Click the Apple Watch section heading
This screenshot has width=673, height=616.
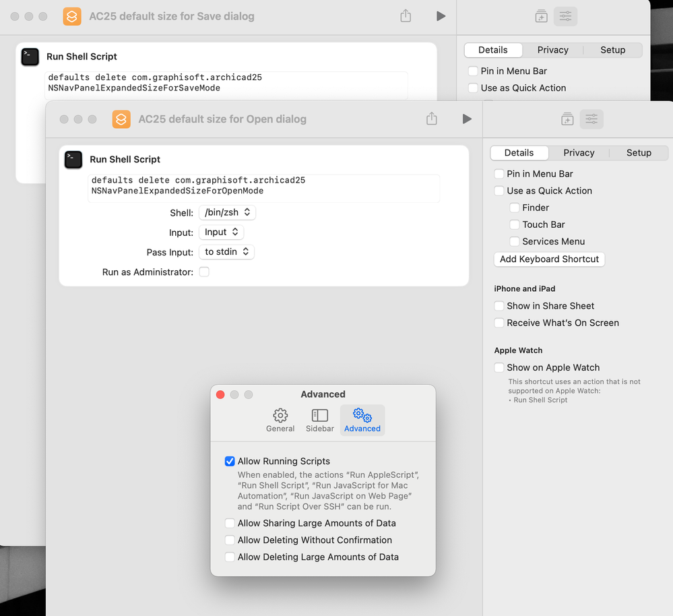coord(518,350)
